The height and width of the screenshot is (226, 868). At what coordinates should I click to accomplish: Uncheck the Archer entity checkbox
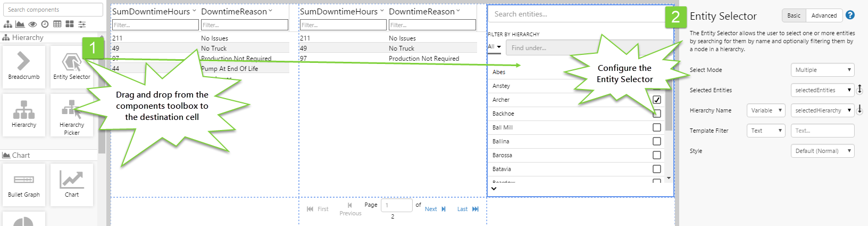click(657, 100)
